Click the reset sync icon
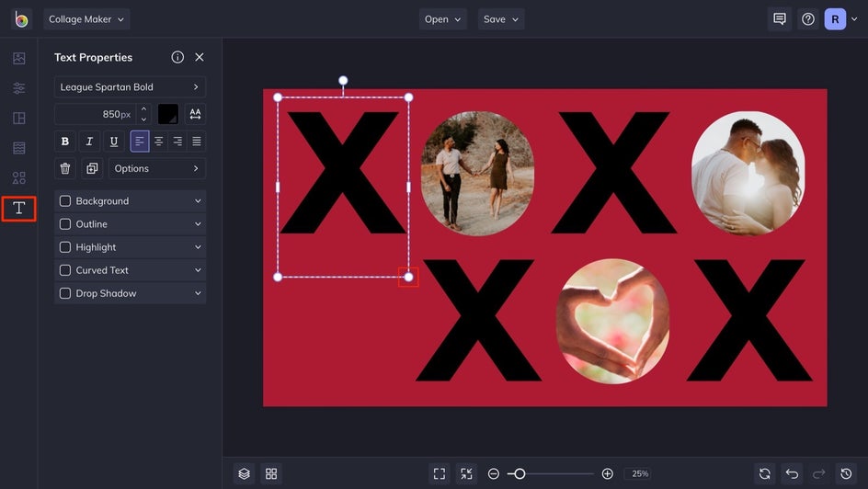 point(765,473)
